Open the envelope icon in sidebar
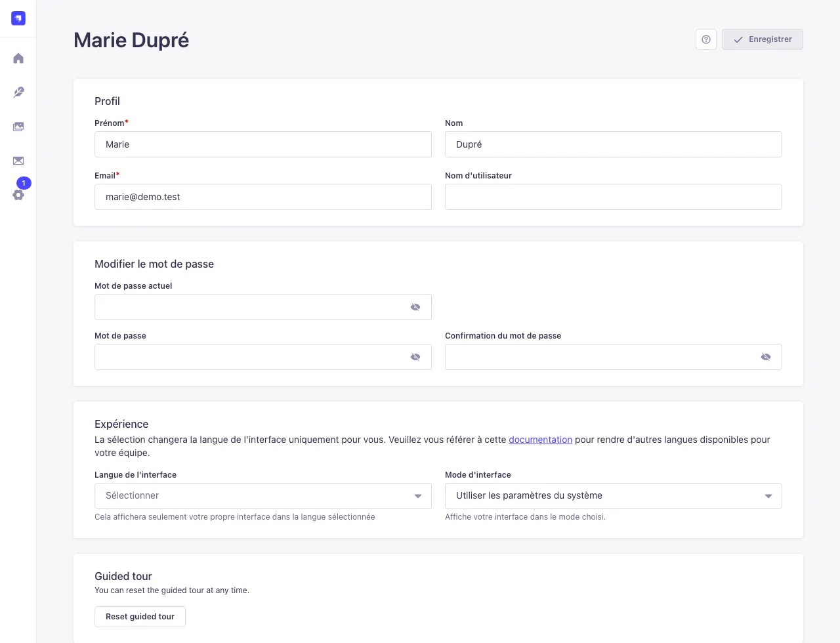The width and height of the screenshot is (840, 643). (x=18, y=161)
